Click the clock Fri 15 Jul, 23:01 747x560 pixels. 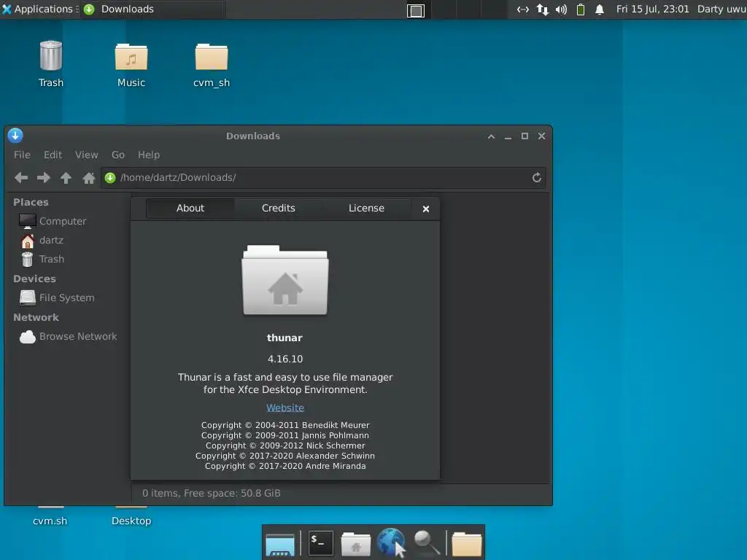(x=652, y=9)
